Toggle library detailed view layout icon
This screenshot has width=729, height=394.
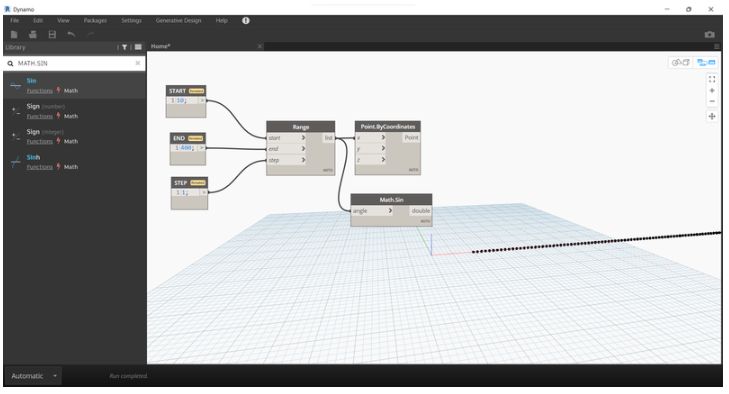coord(138,47)
